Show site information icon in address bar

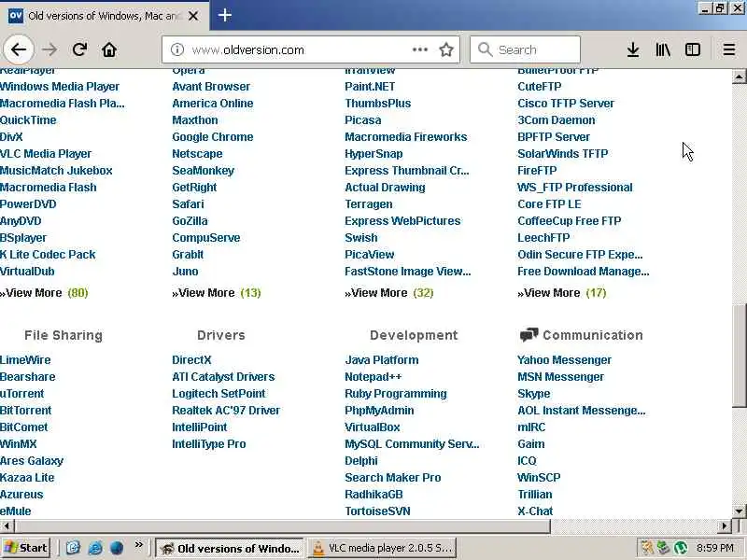(177, 49)
